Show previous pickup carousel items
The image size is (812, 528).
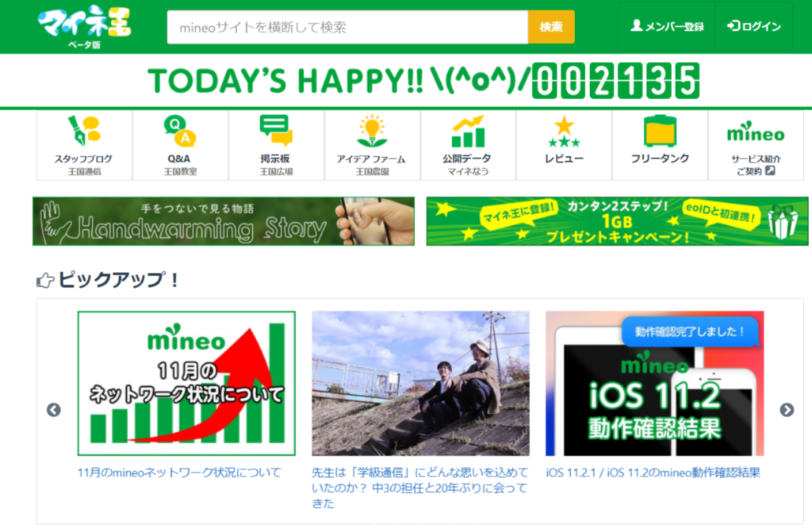(x=54, y=410)
